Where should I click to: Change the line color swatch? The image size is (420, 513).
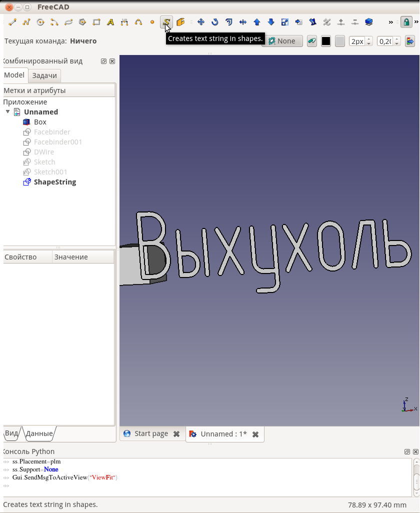[x=326, y=41]
